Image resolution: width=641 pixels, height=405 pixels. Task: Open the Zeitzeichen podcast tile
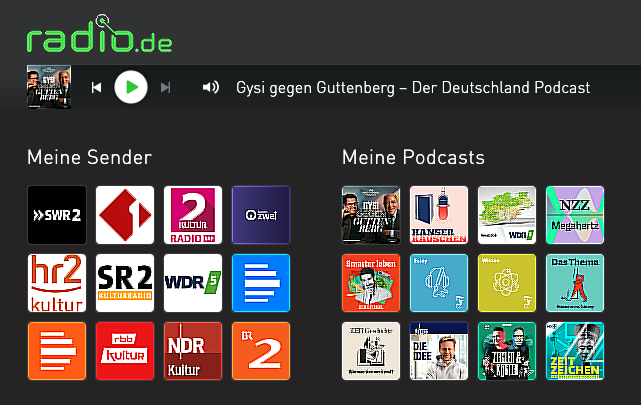point(575,351)
